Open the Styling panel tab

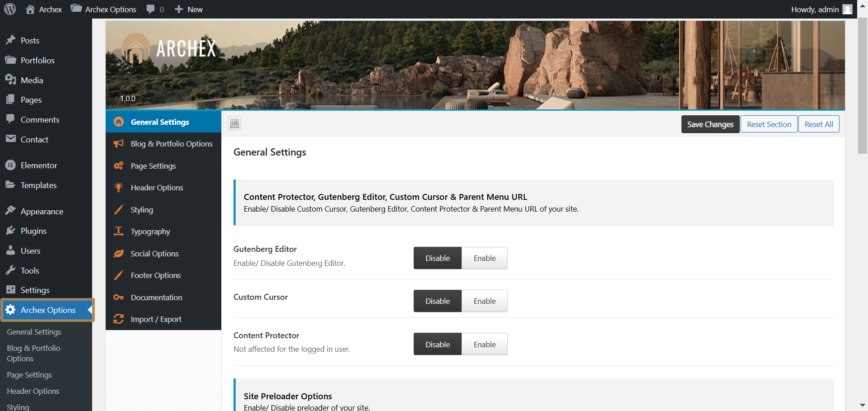pyautogui.click(x=163, y=210)
